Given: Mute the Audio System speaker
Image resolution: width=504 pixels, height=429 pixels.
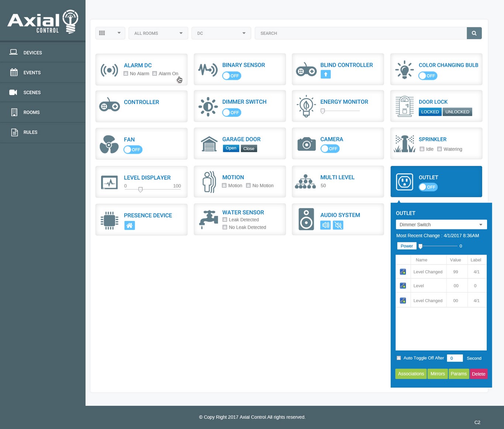Looking at the screenshot, I should click(x=338, y=225).
